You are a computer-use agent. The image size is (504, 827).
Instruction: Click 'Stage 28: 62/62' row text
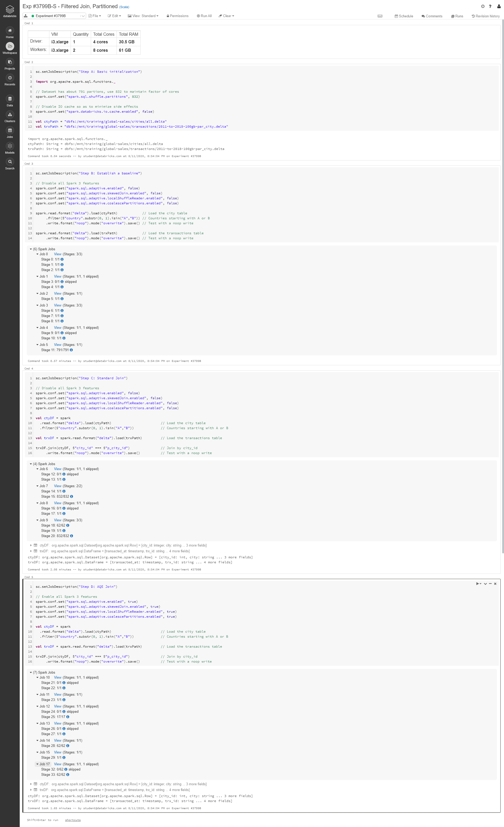53,746
